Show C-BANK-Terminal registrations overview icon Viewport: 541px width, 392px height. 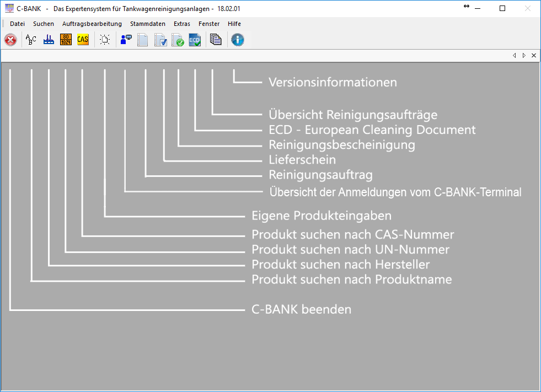click(x=126, y=40)
